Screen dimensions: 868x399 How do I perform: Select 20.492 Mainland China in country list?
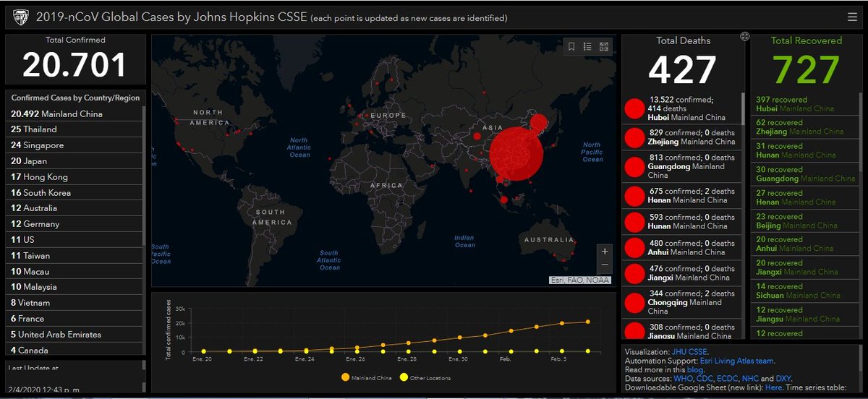[75, 114]
